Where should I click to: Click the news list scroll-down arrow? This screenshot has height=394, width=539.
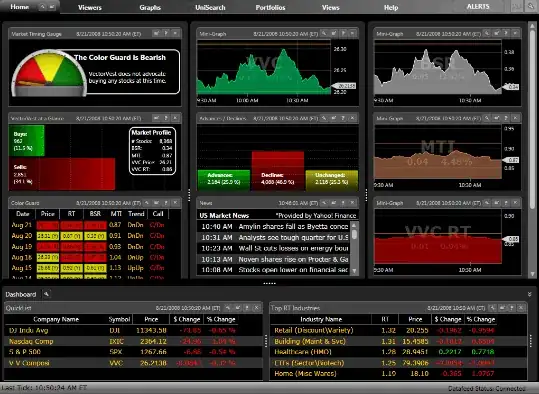click(x=354, y=271)
